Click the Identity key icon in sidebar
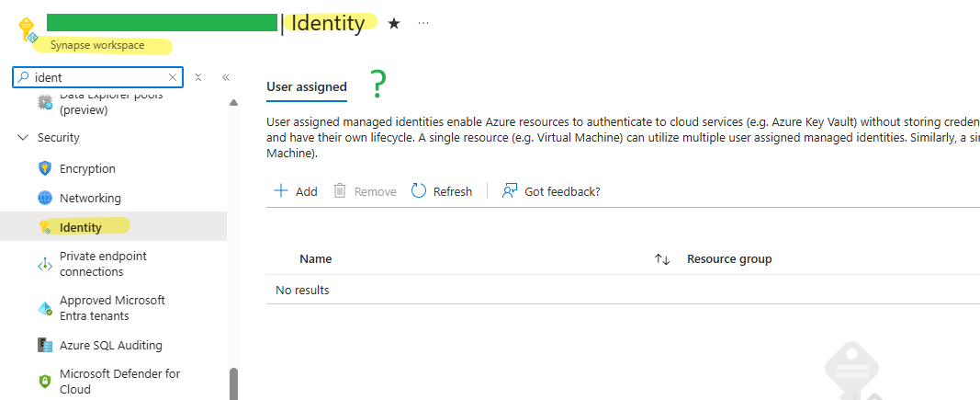Screen dimensions: 980x400 point(45,227)
